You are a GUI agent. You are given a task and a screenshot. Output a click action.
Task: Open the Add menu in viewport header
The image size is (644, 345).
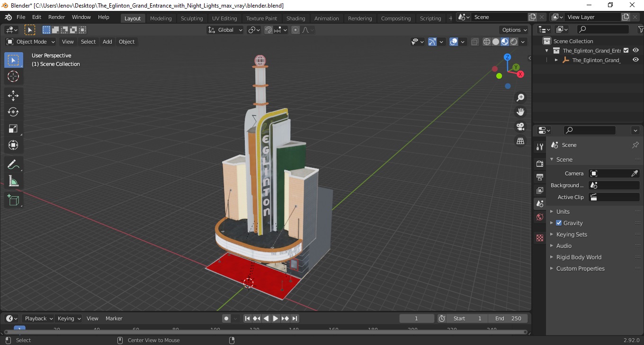pyautogui.click(x=107, y=42)
